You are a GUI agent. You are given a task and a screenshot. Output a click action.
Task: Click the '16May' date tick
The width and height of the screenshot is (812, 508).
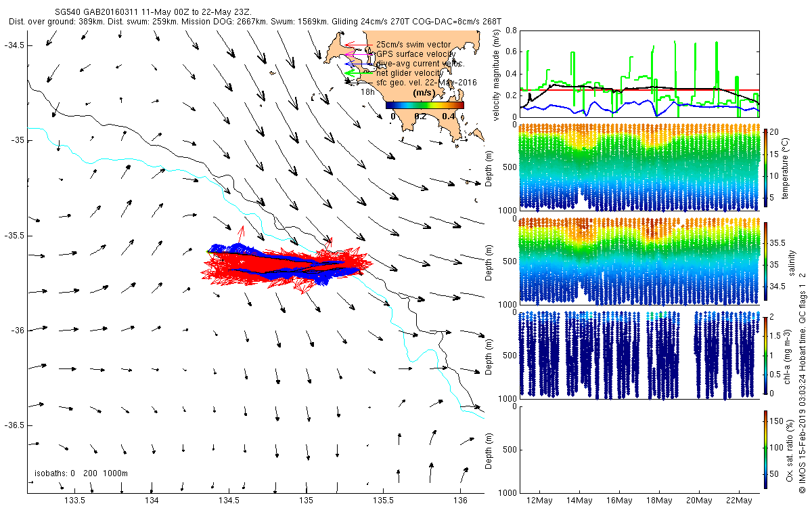(x=620, y=501)
